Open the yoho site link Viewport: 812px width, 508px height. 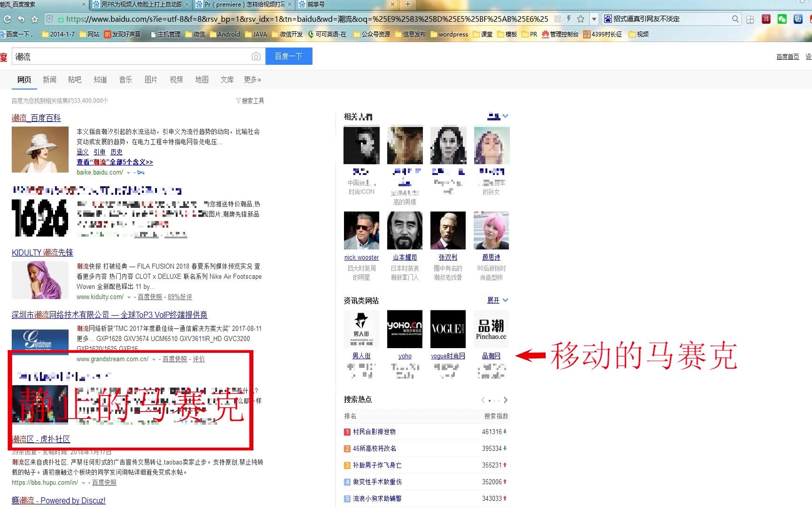coord(405,356)
